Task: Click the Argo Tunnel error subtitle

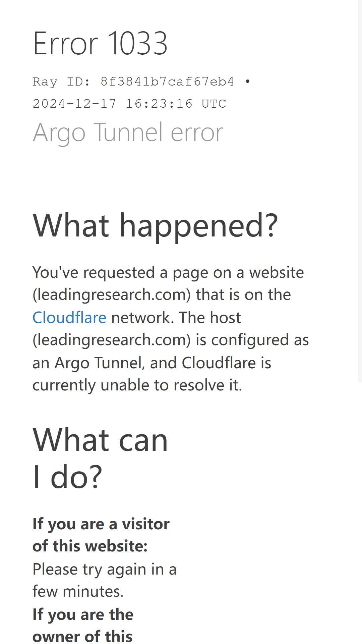Action: point(128,132)
